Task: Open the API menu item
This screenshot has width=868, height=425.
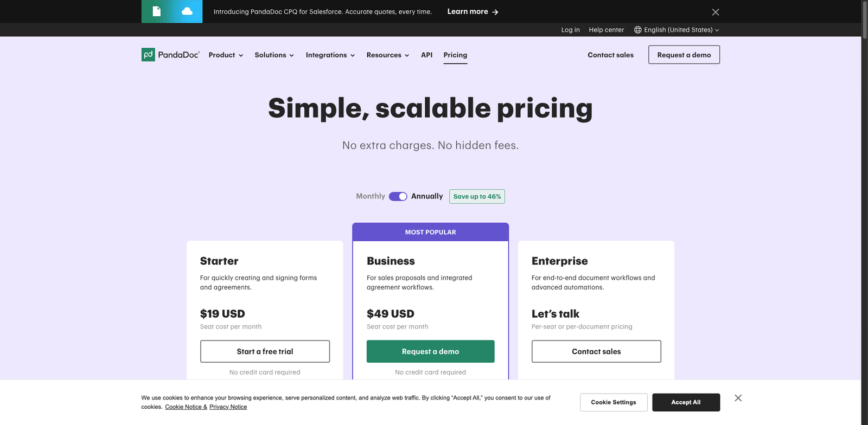Action: [x=426, y=55]
